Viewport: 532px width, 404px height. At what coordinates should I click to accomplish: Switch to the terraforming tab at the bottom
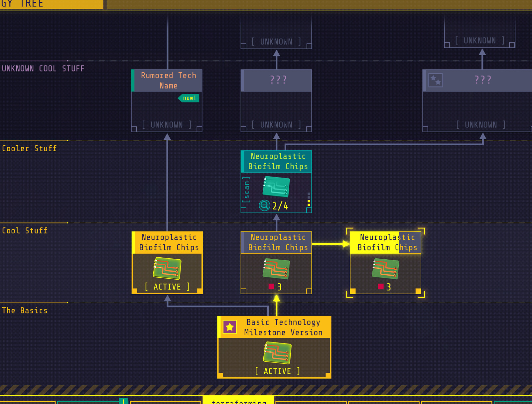coord(238,400)
